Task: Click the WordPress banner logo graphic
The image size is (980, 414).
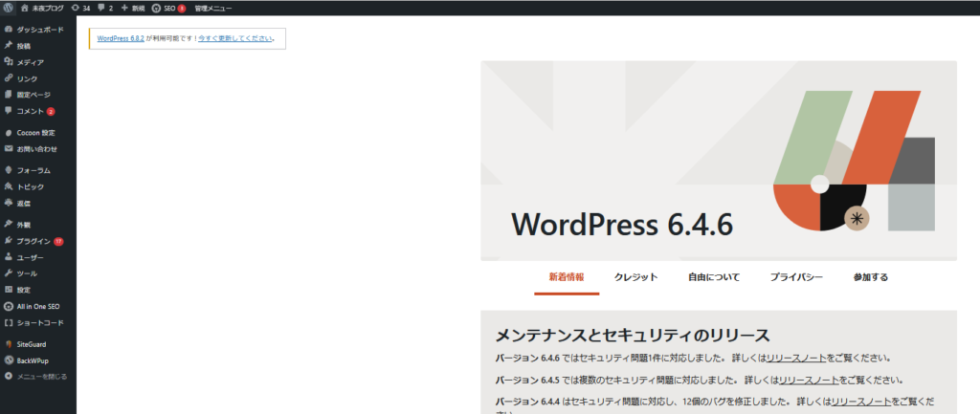Action: pos(854,161)
